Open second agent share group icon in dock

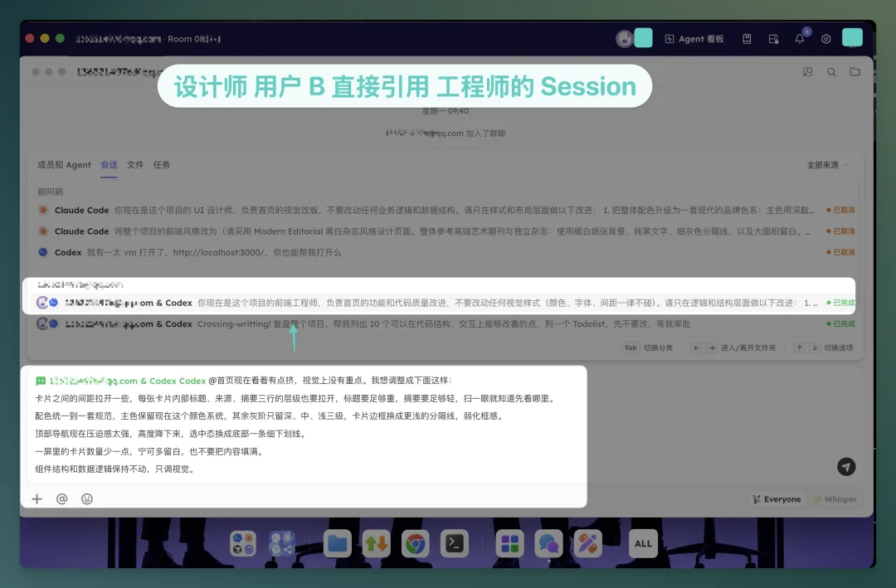281,543
